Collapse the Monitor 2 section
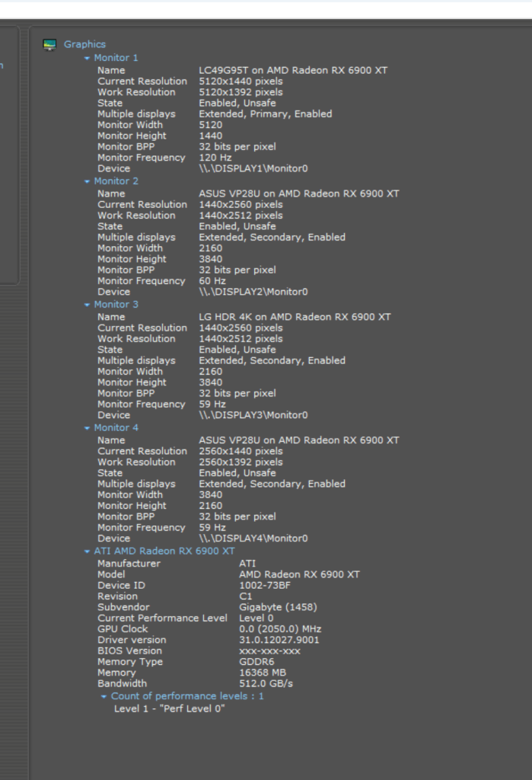The image size is (532, 780). [x=87, y=181]
